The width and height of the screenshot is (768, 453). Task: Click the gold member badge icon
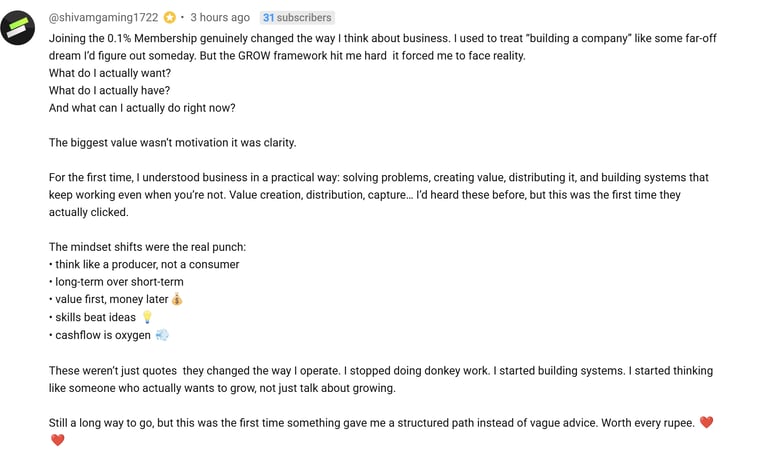[x=170, y=17]
